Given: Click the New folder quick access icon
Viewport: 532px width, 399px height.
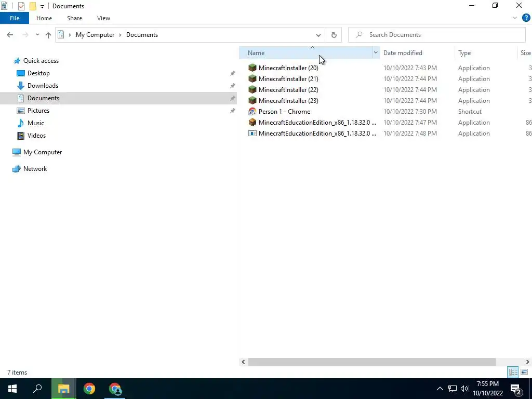Looking at the screenshot, I should (x=33, y=6).
